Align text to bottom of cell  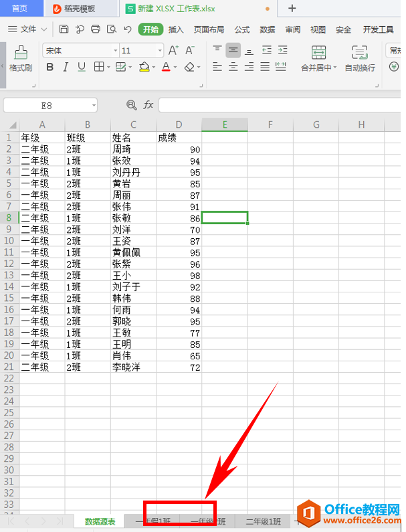(249, 51)
